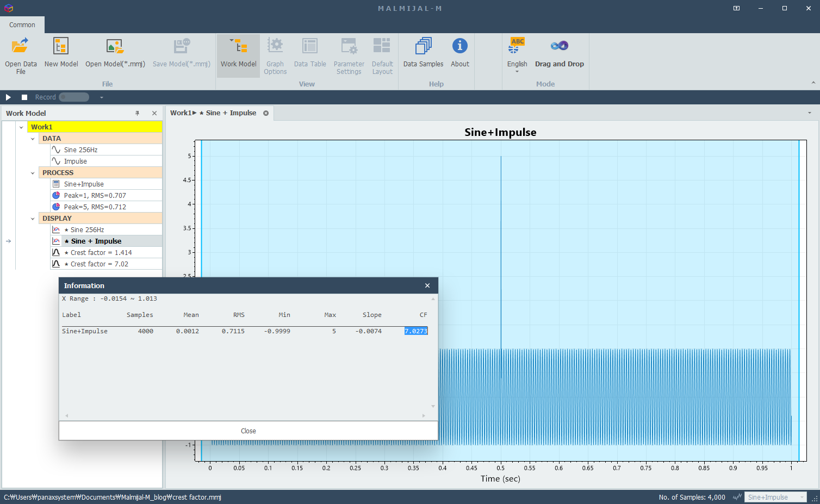Screen dimensions: 820x504
Task: Collapse the Work1 tree node
Action: coord(21,127)
